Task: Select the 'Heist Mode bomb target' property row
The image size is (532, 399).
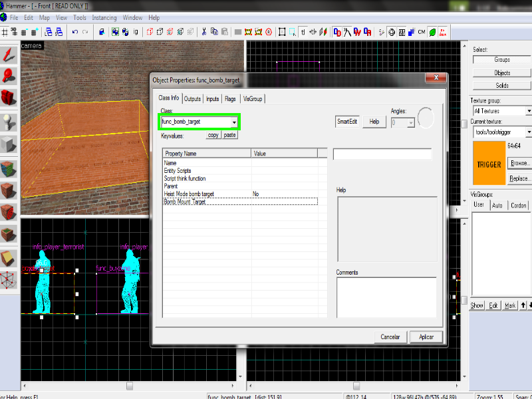Action: pyautogui.click(x=241, y=194)
